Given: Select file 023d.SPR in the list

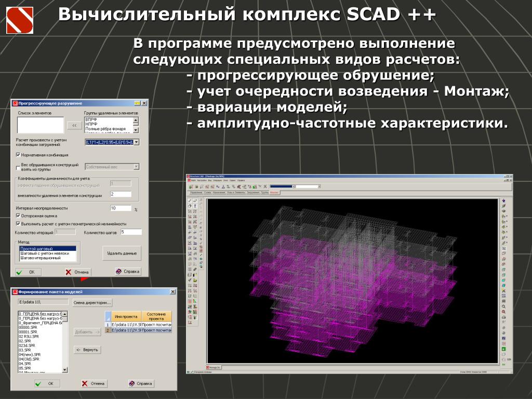Looking at the screenshot, I should pos(41,345).
